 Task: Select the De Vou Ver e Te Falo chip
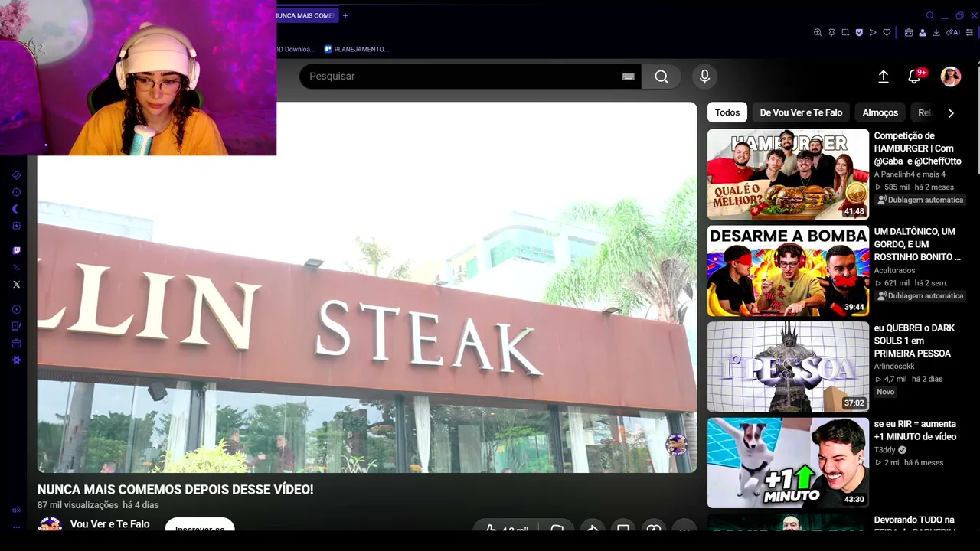pos(801,112)
